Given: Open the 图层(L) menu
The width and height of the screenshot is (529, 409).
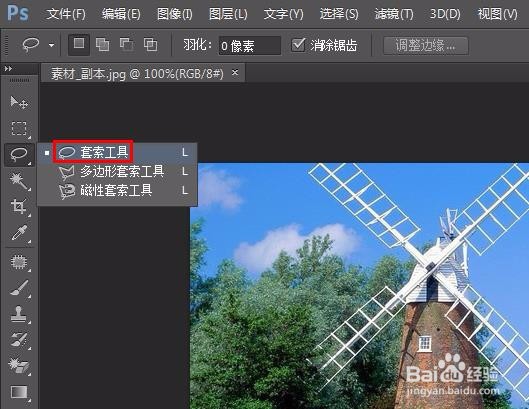Looking at the screenshot, I should click(228, 14).
